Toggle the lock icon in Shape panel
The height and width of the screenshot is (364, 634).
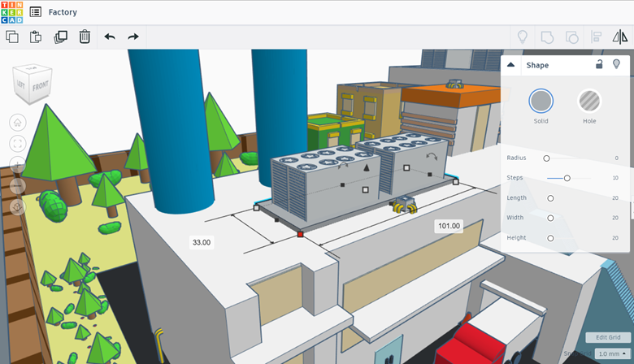coord(599,64)
